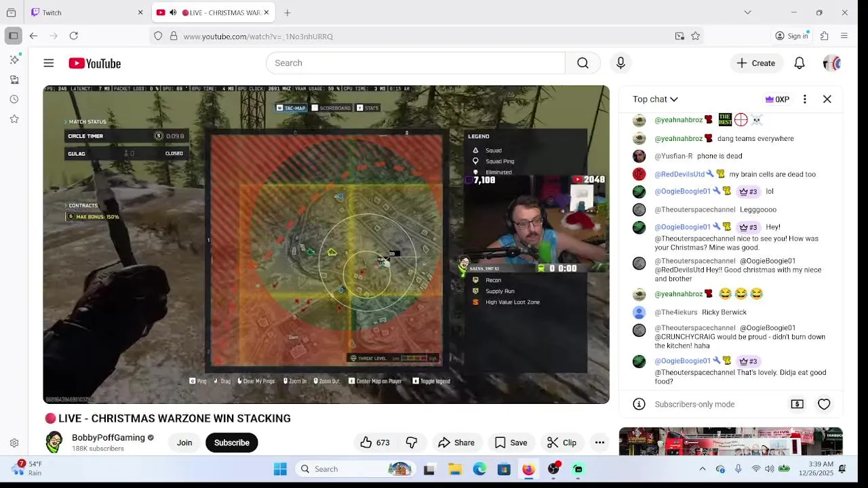
Task: Bookmark this page with the star
Action: (x=695, y=36)
